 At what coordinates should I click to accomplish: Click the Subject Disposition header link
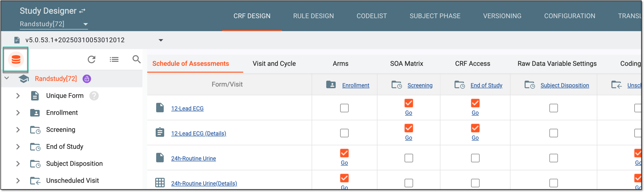coord(565,85)
